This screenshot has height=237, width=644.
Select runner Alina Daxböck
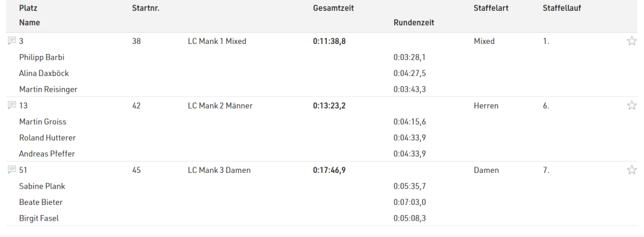(x=43, y=73)
